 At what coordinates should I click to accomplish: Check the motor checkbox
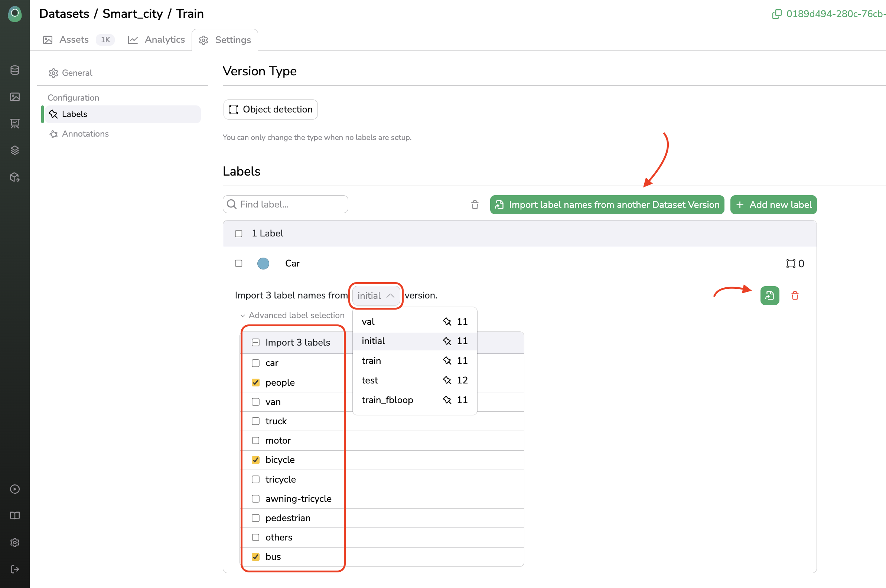[255, 441]
